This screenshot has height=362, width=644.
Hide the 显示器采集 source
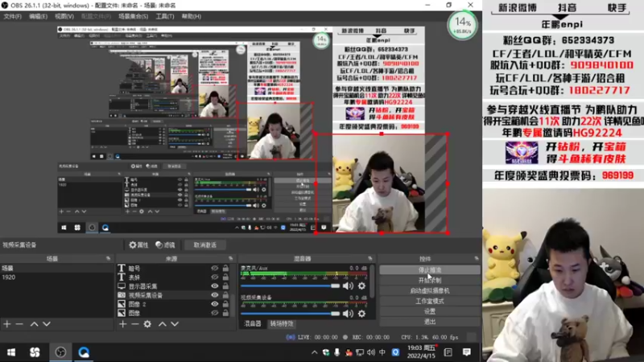(x=214, y=286)
